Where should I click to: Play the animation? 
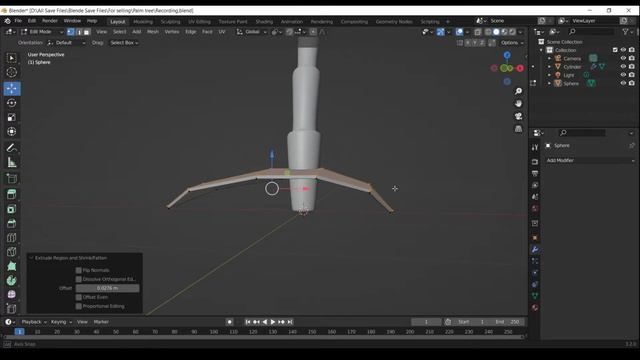coord(273,322)
